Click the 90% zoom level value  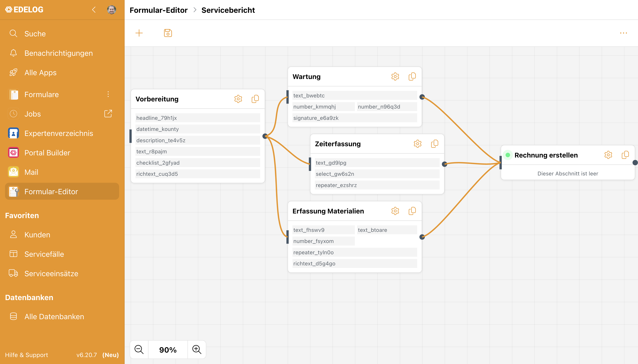click(168, 350)
